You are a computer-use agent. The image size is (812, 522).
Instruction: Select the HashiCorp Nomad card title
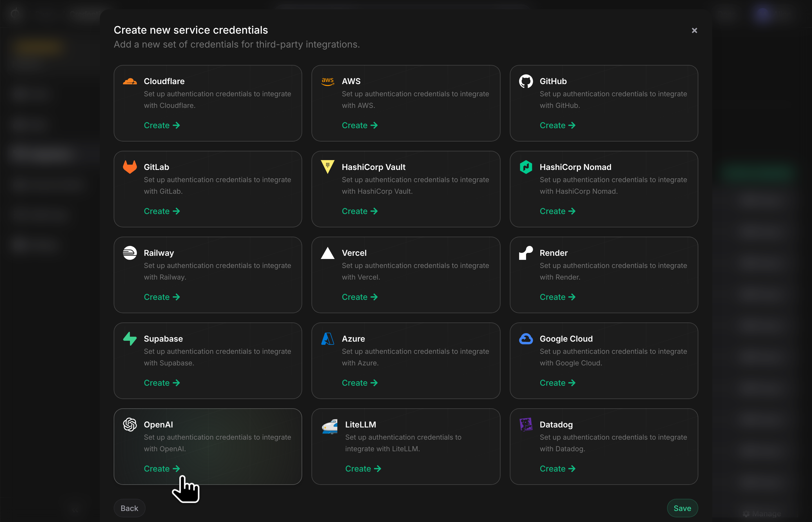click(x=575, y=167)
